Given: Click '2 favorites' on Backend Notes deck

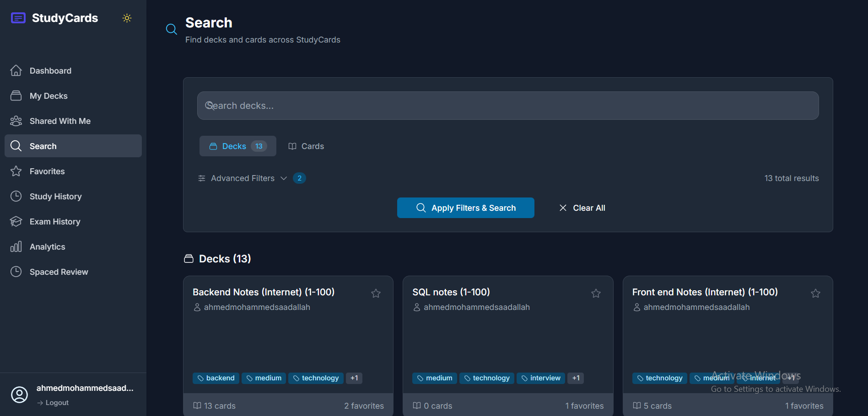Looking at the screenshot, I should tap(364, 406).
